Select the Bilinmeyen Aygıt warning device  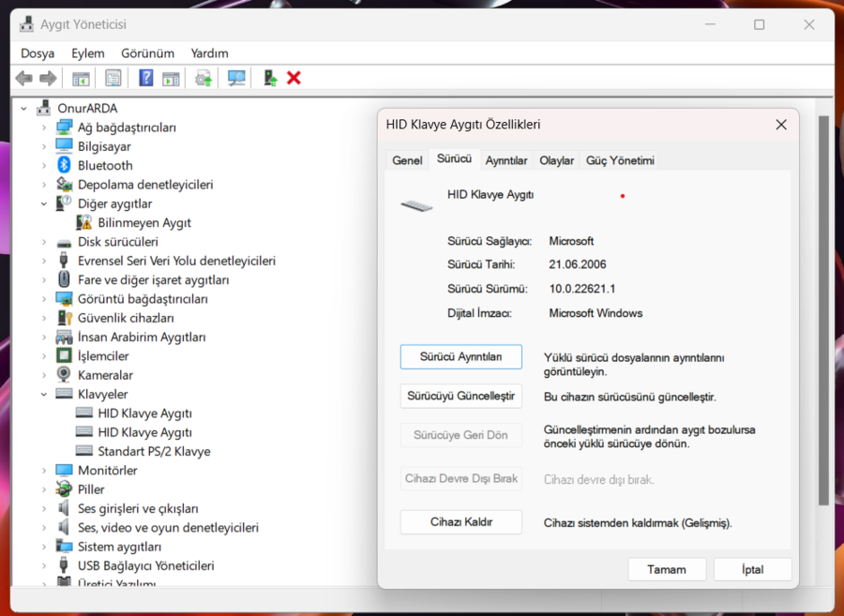pos(143,223)
